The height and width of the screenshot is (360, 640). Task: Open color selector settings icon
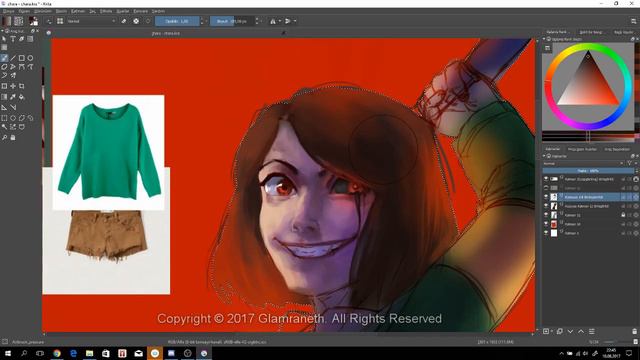click(547, 48)
